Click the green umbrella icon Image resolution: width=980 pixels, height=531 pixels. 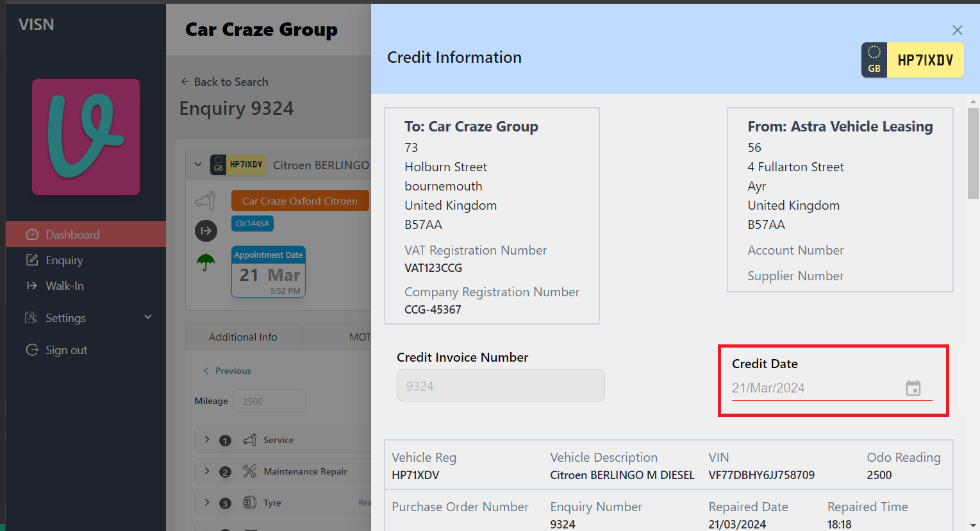(x=206, y=262)
